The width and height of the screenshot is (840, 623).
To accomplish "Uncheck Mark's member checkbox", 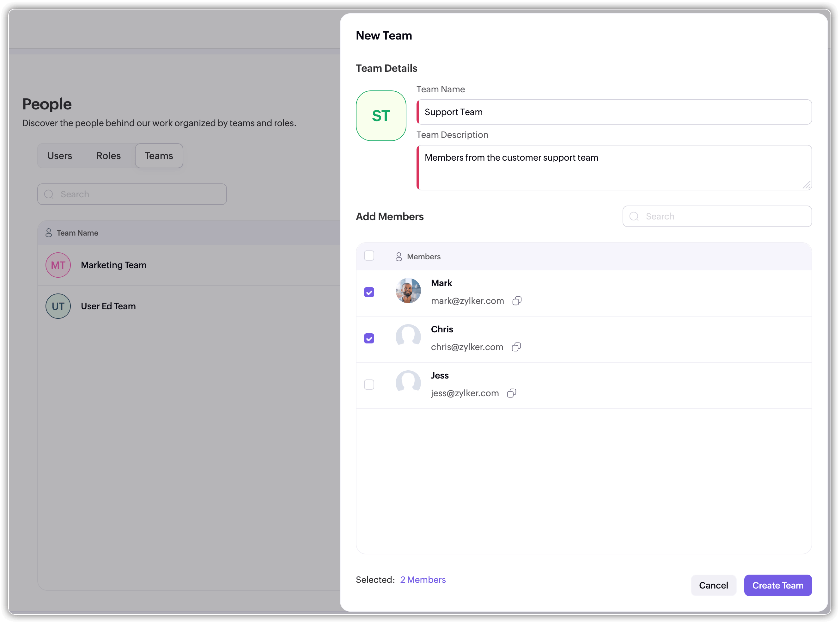I will 369,292.
